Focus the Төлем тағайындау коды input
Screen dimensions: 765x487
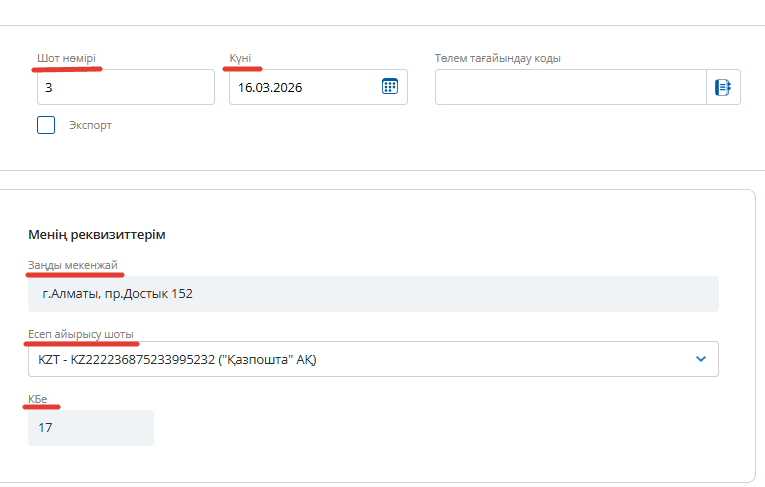[570, 87]
